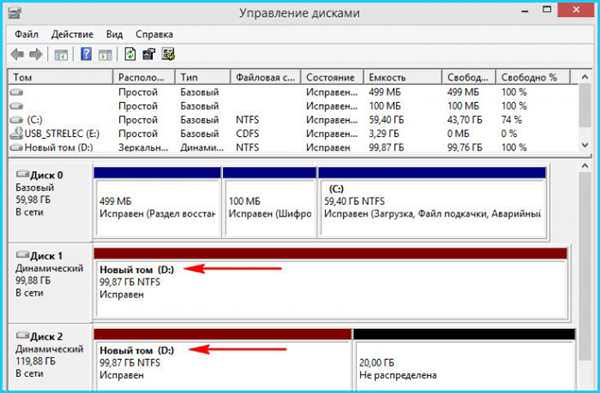The height and width of the screenshot is (393, 600).
Task: Select the 20,00 ГБ unallocated space block
Action: click(464, 359)
